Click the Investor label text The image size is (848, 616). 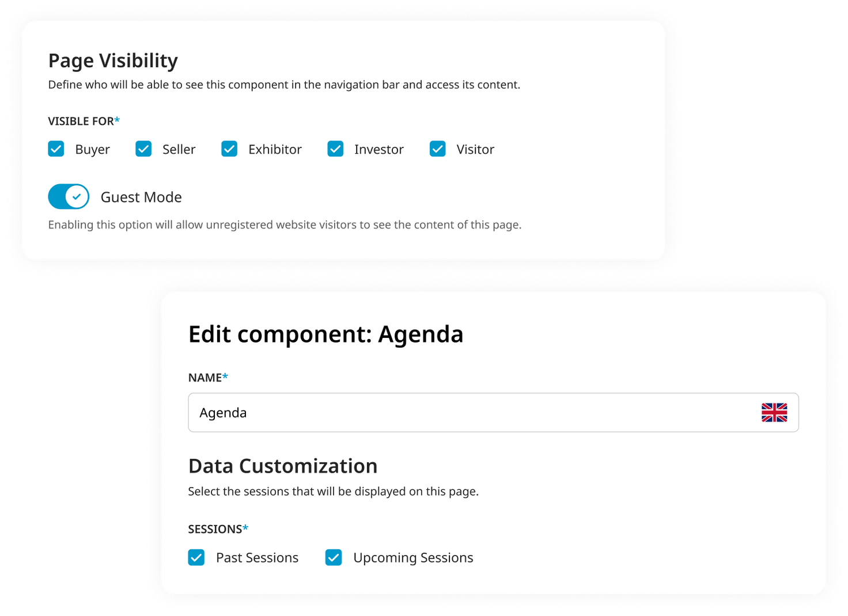tap(379, 150)
